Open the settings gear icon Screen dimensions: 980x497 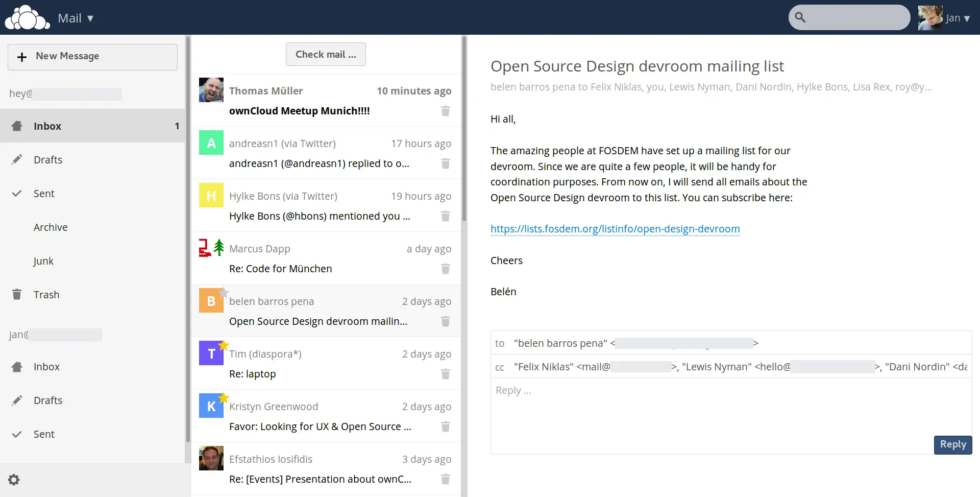pos(14,480)
